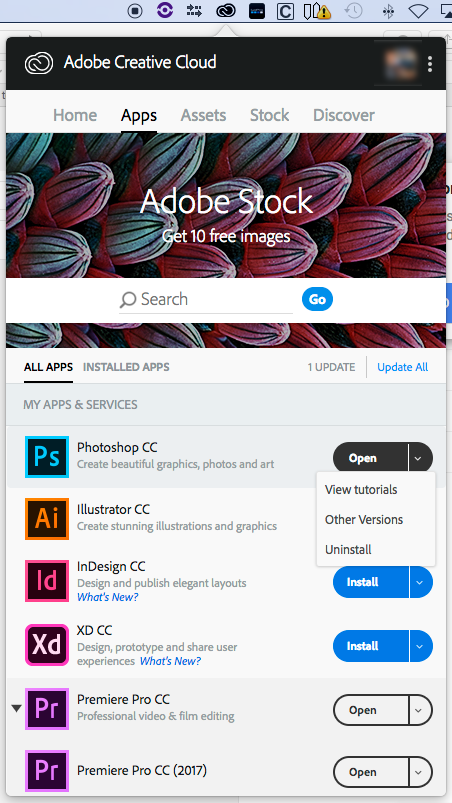Click the Wi-Fi menu bar icon

coord(418,11)
